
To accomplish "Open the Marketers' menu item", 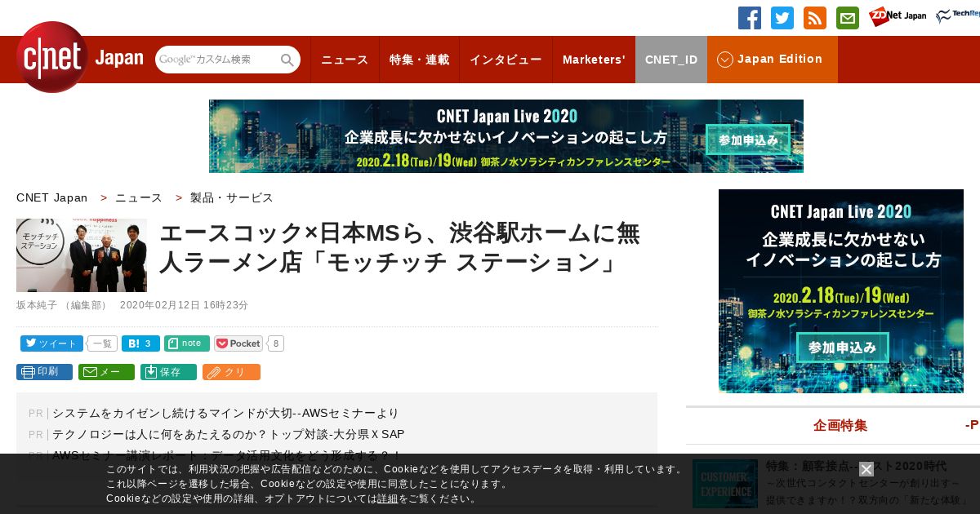I will coord(594,60).
